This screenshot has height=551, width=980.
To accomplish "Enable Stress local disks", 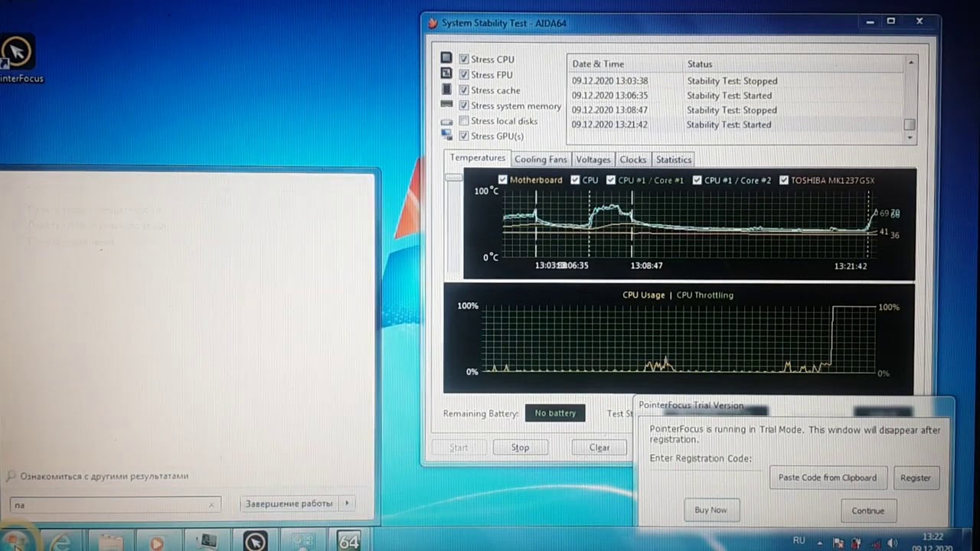I will coord(464,121).
